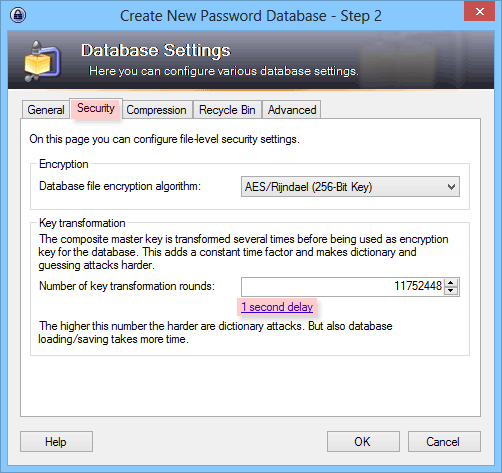
Task: Focus the key transformation rounds number field
Action: tap(343, 287)
